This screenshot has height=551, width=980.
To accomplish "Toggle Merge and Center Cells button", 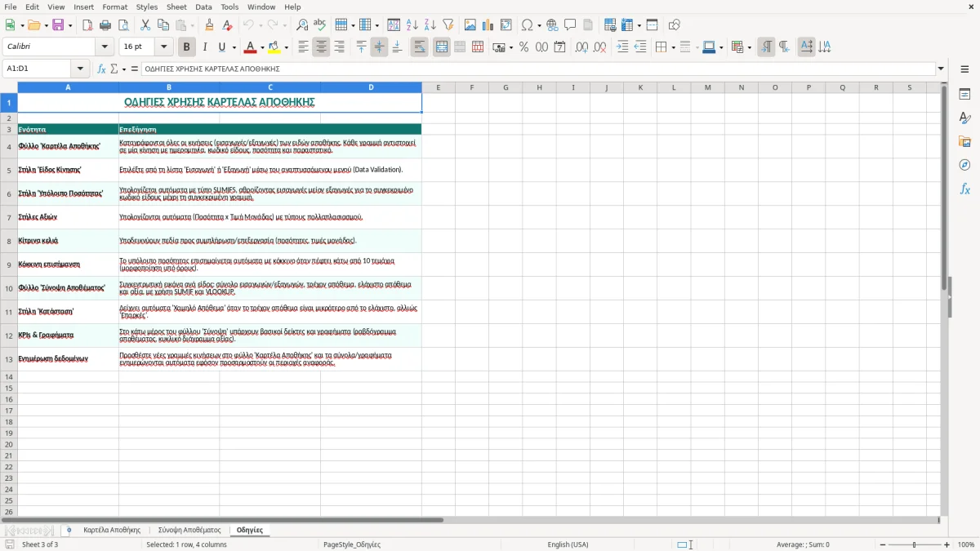I will (x=442, y=47).
